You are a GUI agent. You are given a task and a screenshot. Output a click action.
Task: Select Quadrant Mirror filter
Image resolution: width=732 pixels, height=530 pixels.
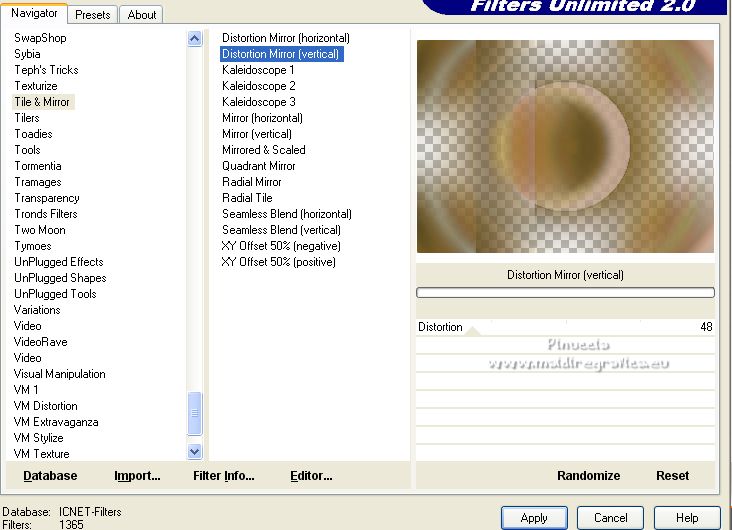tap(259, 166)
